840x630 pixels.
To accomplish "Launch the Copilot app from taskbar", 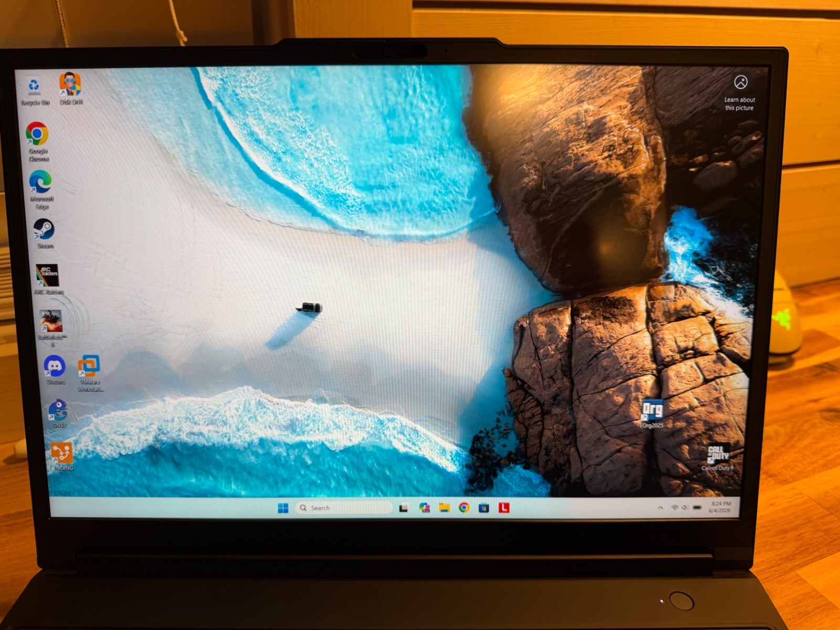I will pos(424,508).
